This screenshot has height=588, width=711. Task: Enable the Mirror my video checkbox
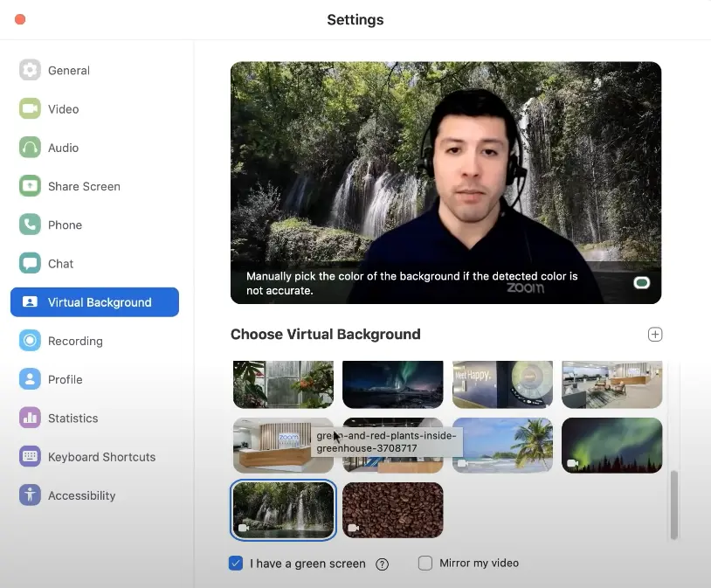pyautogui.click(x=425, y=564)
